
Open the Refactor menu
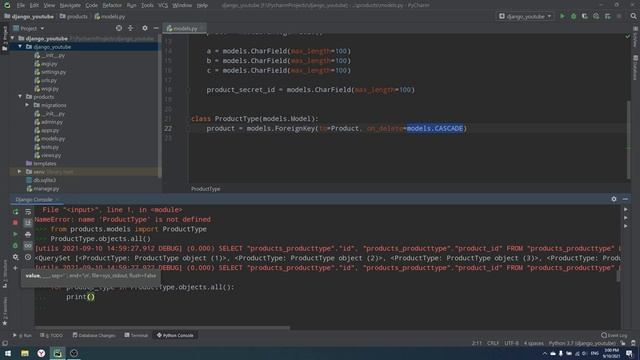click(x=112, y=5)
